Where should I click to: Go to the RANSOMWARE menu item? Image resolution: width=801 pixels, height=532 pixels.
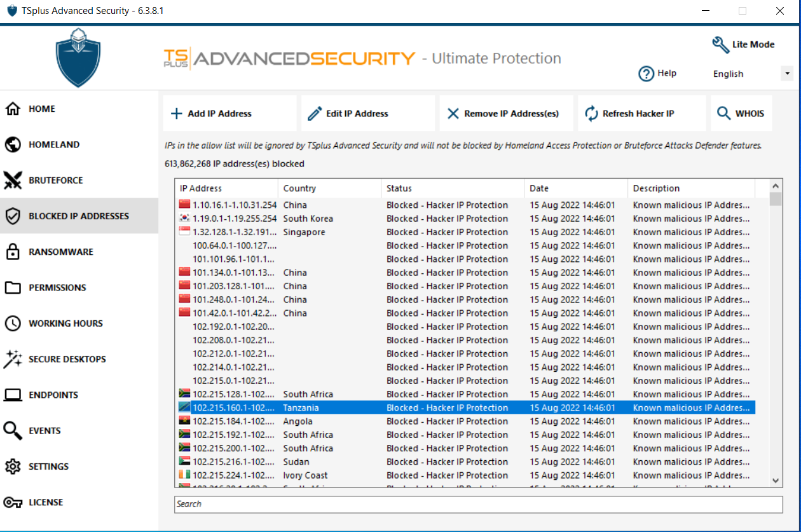pyautogui.click(x=61, y=252)
